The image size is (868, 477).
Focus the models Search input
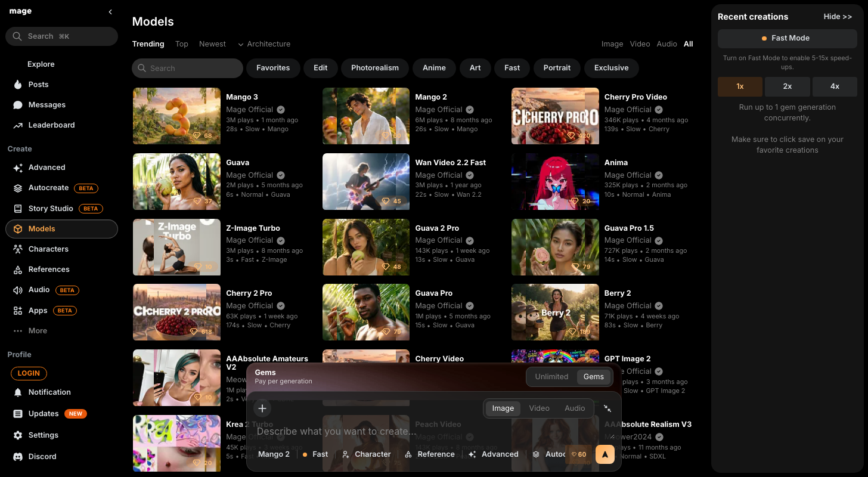pyautogui.click(x=187, y=68)
